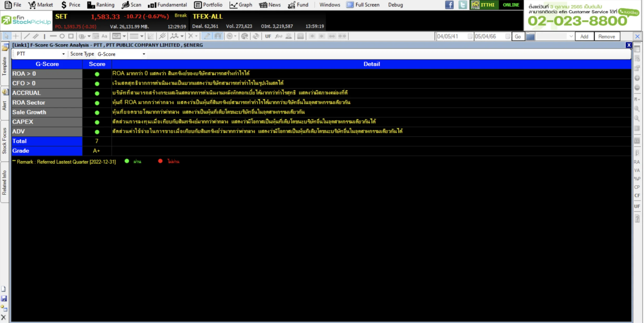Switch to Full Screen mode
Image resolution: width=644 pixels, height=323 pixels.
point(363,5)
